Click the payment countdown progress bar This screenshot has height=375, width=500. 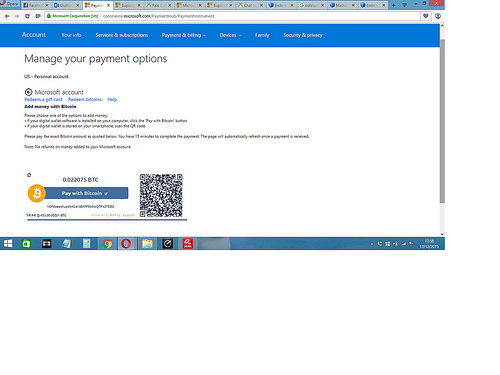click(x=107, y=220)
